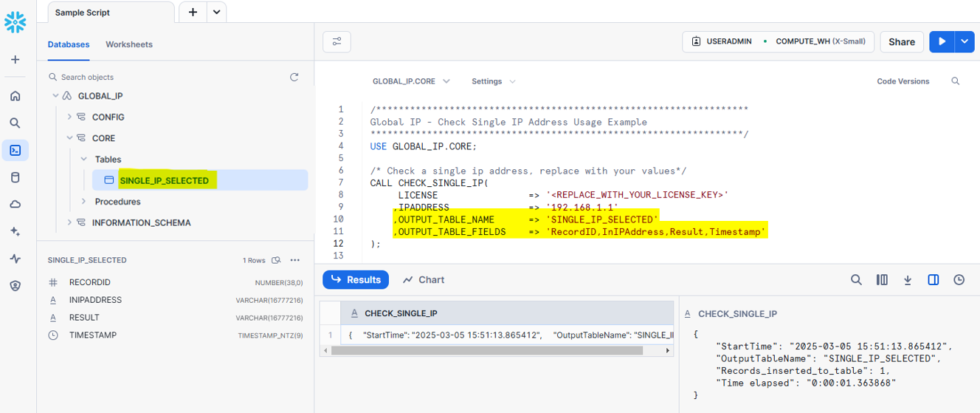Click preview data icon beside 1 Rows
Image resolution: width=980 pixels, height=413 pixels.
tap(277, 260)
